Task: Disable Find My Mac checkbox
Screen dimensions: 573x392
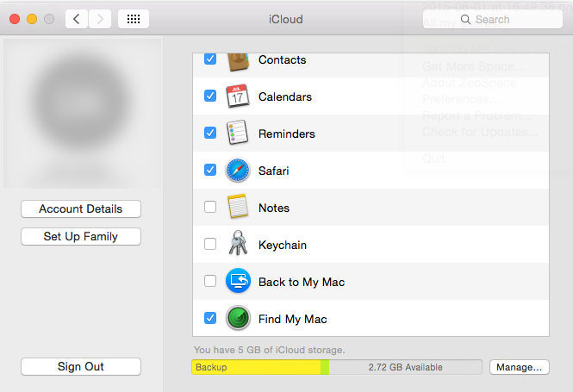Action: pyautogui.click(x=210, y=318)
